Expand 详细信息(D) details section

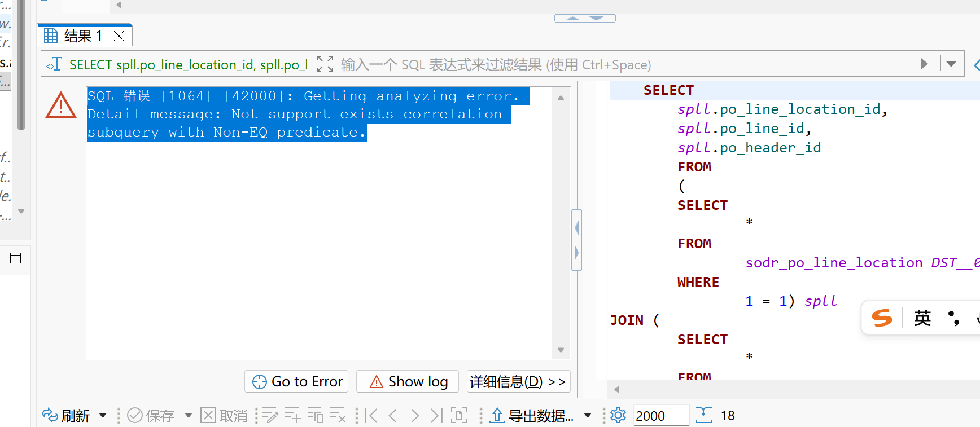[518, 382]
